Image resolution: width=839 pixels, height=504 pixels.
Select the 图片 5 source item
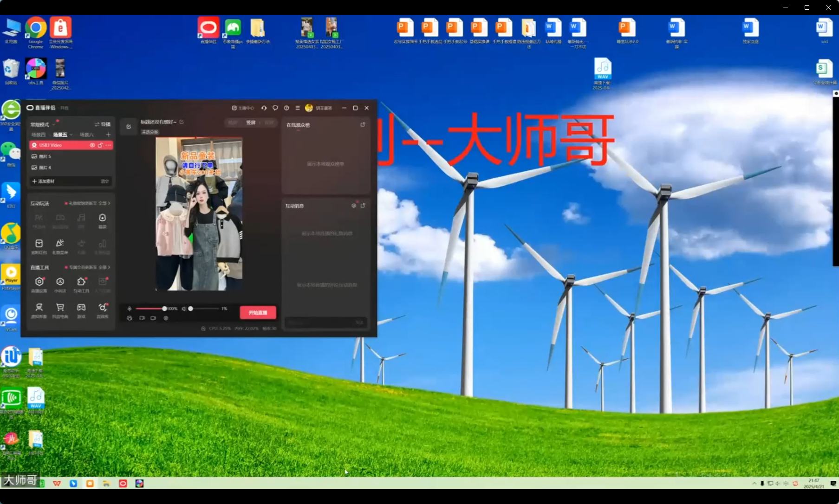coord(45,156)
